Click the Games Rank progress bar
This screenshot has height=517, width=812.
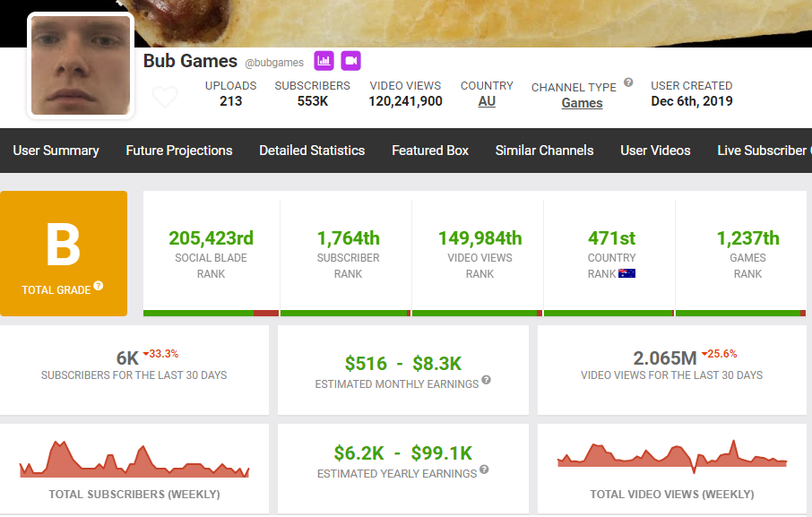[x=741, y=313]
